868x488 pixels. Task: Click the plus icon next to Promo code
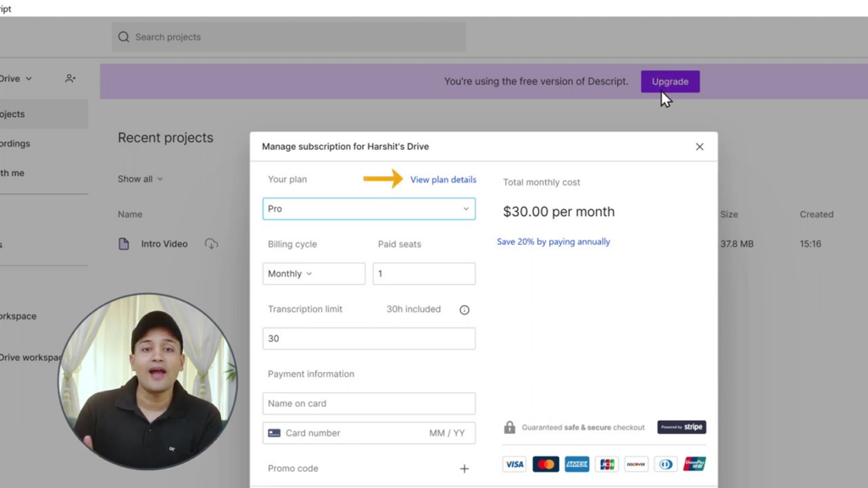click(464, 469)
